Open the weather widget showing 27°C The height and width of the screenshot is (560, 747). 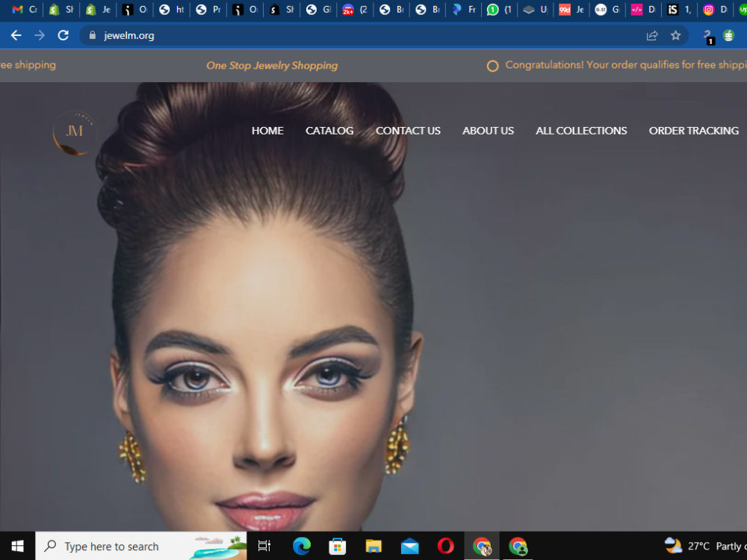[x=705, y=546]
